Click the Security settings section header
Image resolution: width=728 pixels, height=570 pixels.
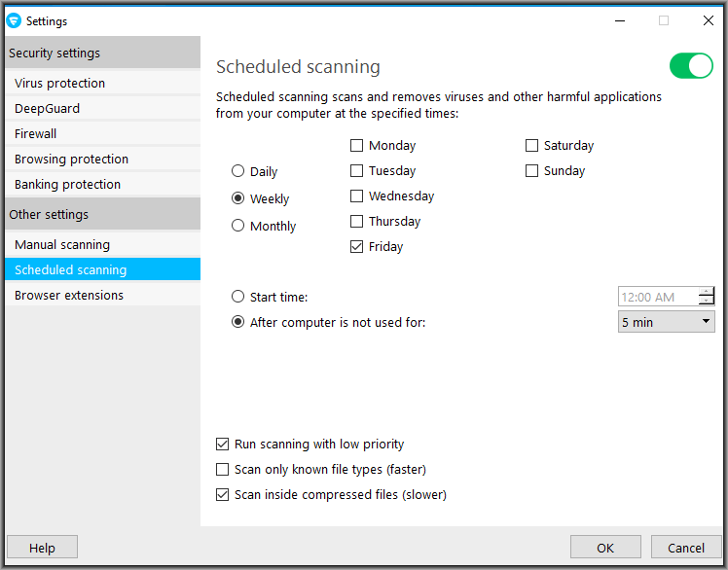[102, 53]
